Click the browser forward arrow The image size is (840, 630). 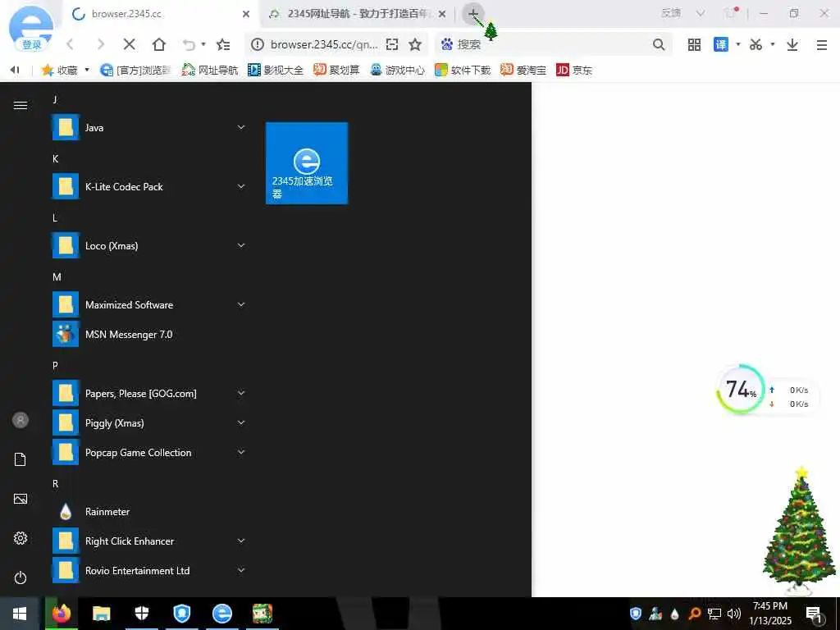[x=100, y=44]
